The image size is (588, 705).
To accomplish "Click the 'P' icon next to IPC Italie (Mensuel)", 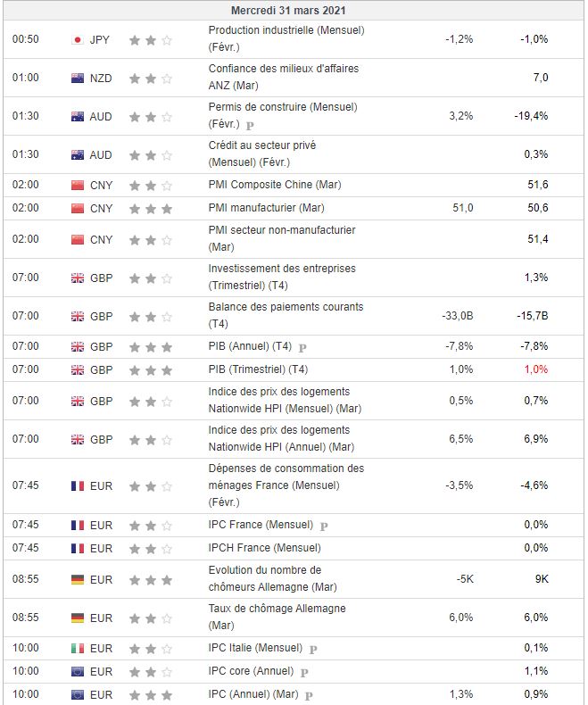I will coord(313,649).
